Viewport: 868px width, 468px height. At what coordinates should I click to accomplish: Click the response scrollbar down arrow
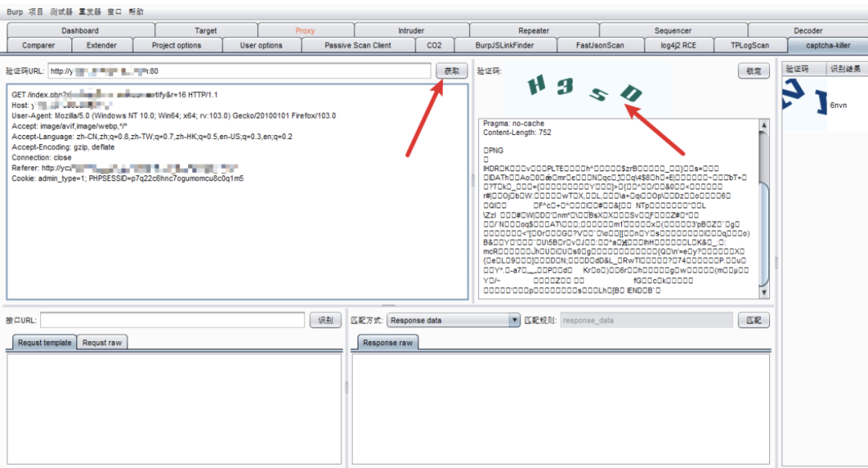click(764, 293)
